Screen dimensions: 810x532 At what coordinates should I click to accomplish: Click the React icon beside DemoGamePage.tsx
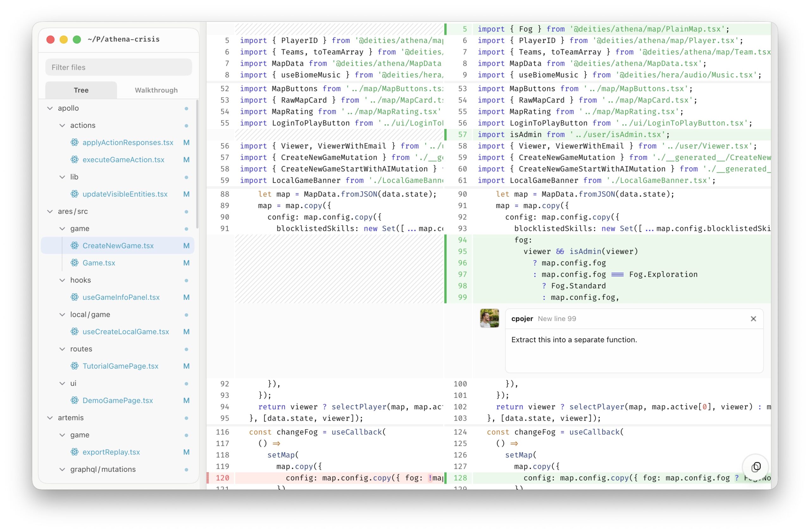coord(75,400)
